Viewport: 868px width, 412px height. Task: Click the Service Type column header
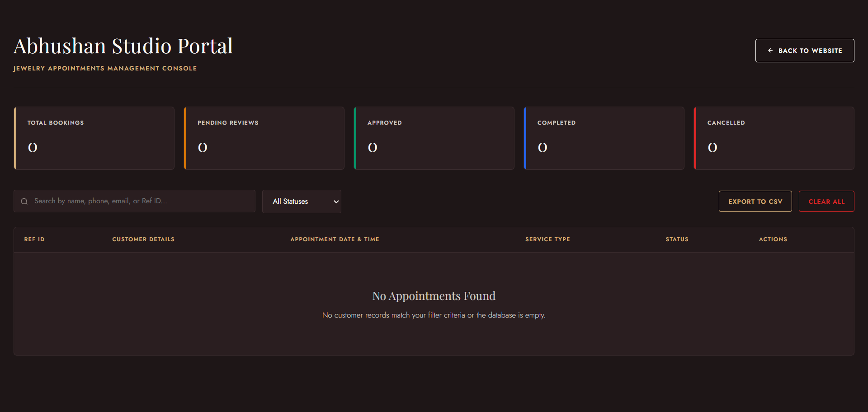[547, 239]
